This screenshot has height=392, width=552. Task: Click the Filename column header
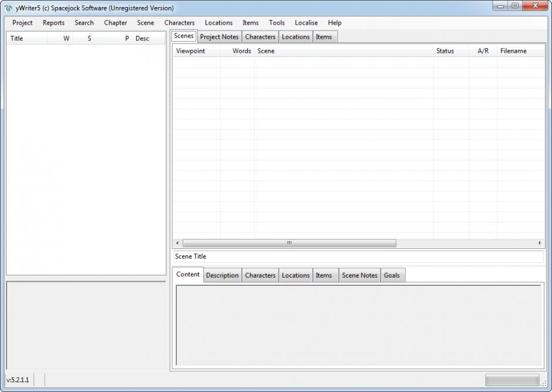tap(521, 51)
